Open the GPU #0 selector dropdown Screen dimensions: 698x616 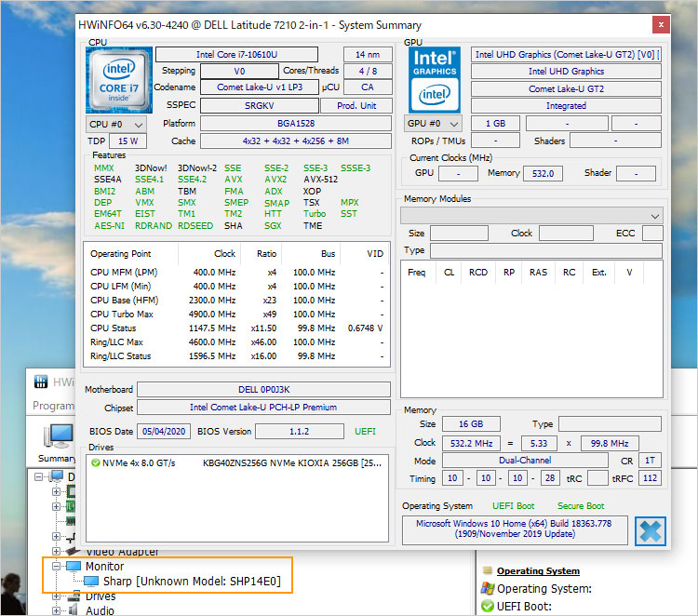433,123
